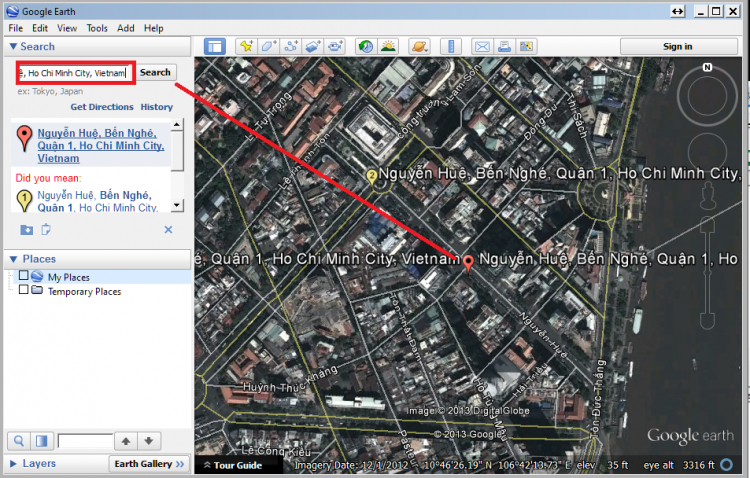This screenshot has width=750, height=478.
Task: Email the view using envelope icon
Action: (x=482, y=46)
